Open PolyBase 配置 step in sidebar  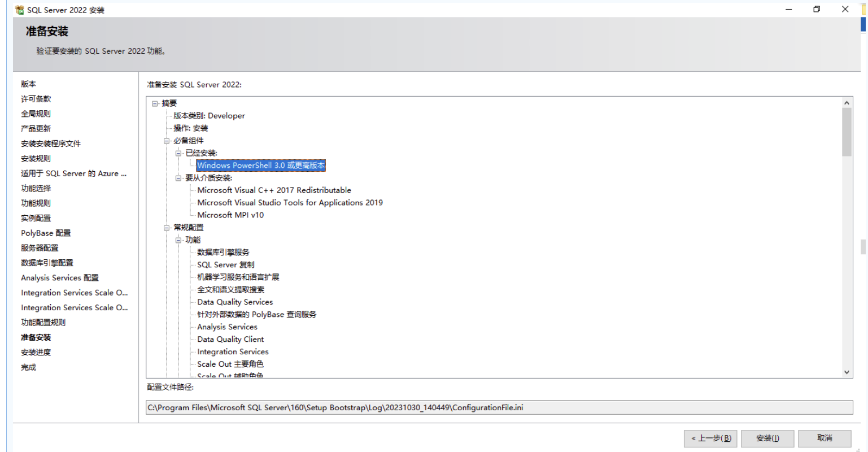(x=46, y=233)
